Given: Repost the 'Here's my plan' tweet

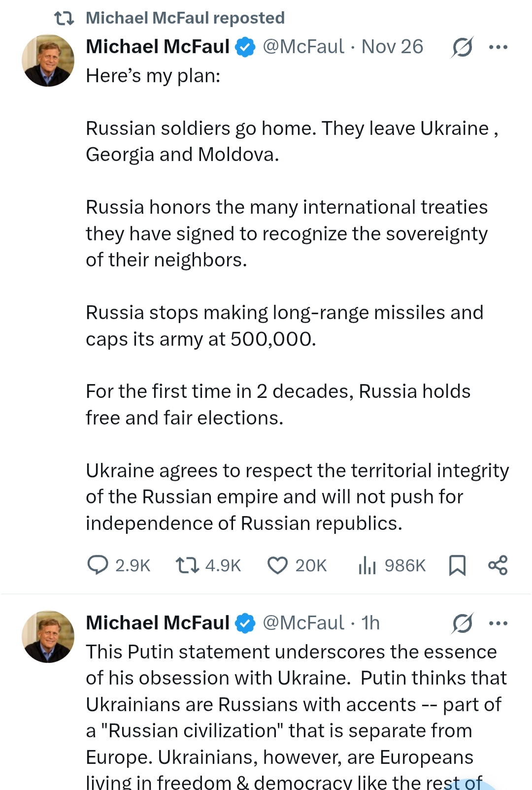Looking at the screenshot, I should pos(188,565).
